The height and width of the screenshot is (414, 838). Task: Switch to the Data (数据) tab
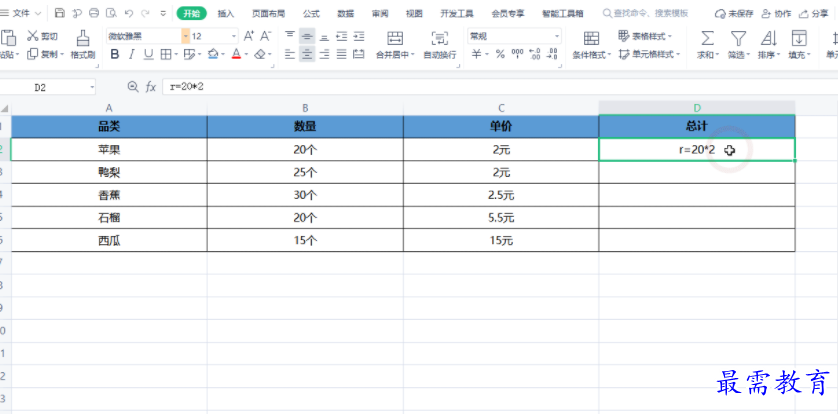click(346, 13)
